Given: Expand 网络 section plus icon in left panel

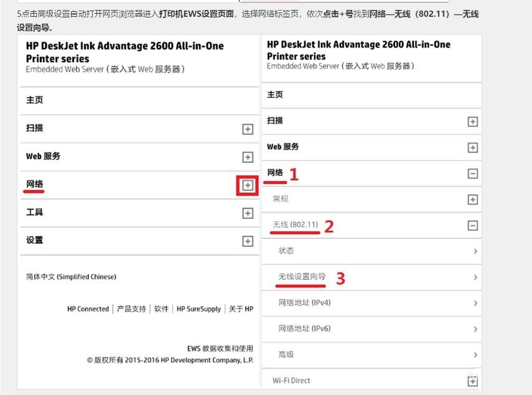Looking at the screenshot, I should pyautogui.click(x=248, y=185).
